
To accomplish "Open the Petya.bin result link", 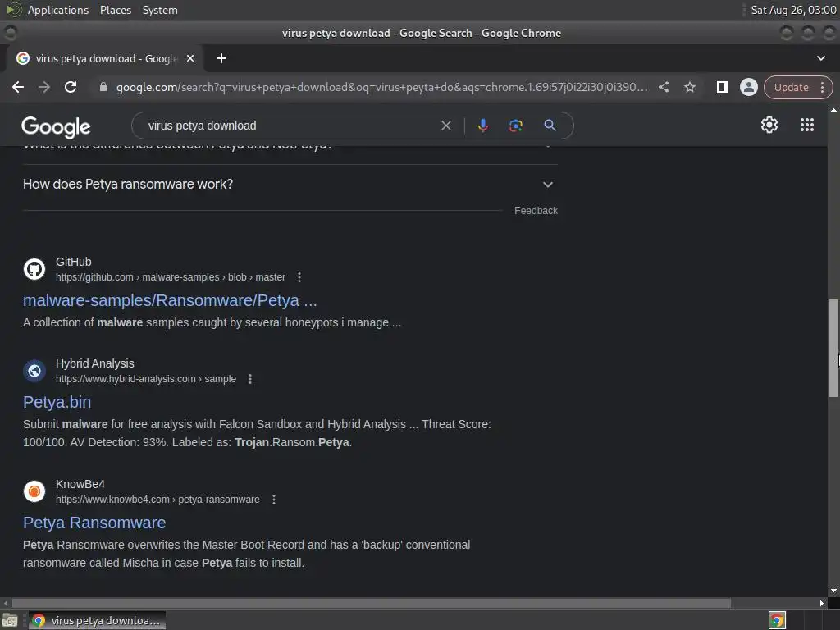I will point(57,402).
